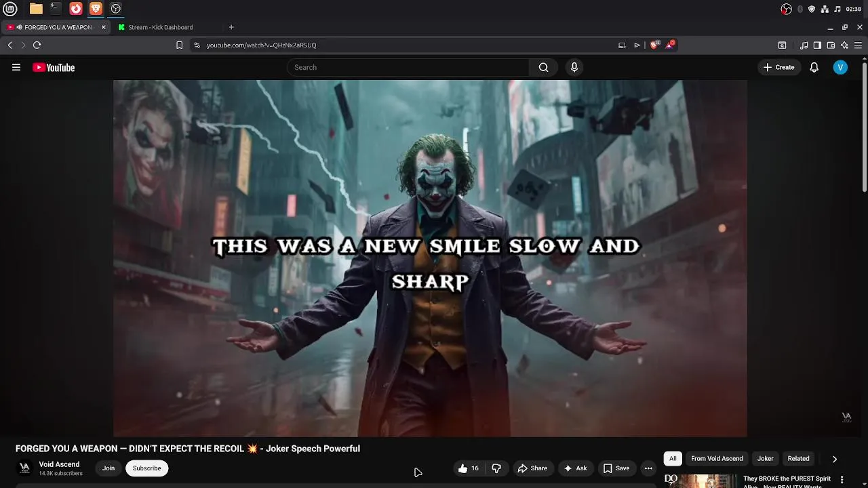Click the Brave share arrow icon in the address bar
Screen dimensions: 868x488
(637, 45)
